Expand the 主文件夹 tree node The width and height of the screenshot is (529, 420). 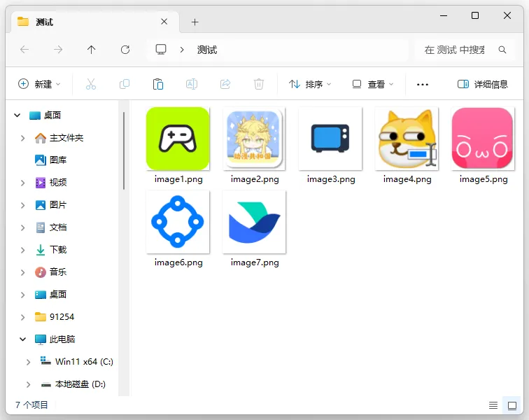[22, 138]
